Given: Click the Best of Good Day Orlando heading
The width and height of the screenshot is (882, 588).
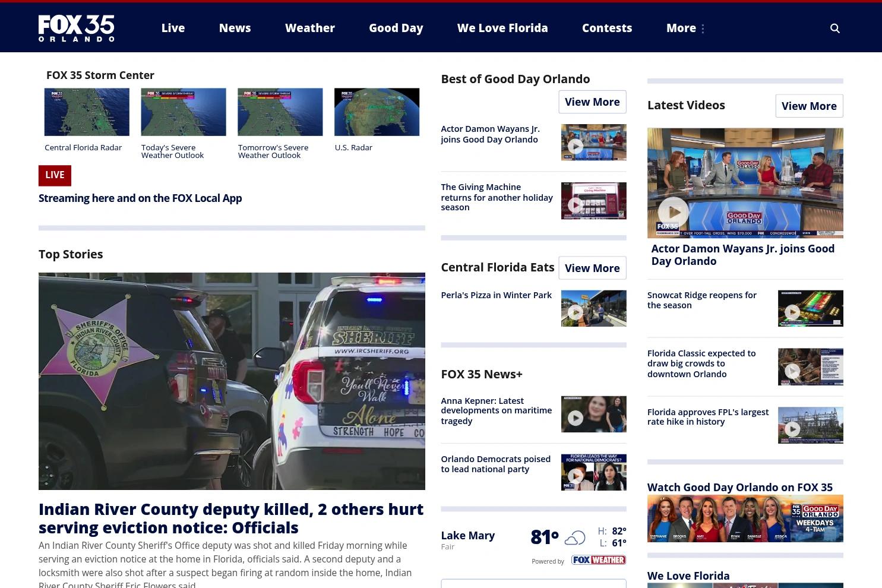Looking at the screenshot, I should coord(515,79).
